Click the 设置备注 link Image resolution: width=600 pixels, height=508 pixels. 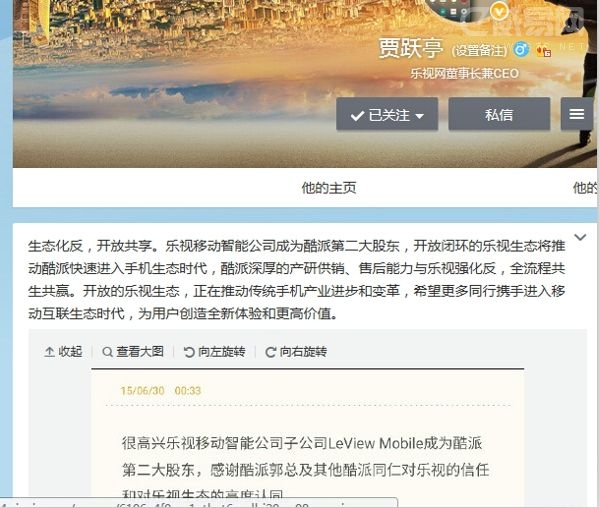point(479,50)
